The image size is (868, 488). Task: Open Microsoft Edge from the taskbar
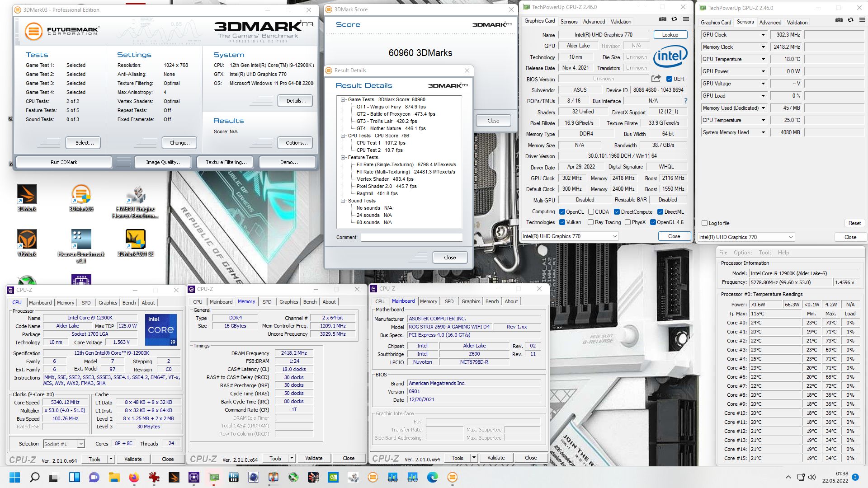pyautogui.click(x=432, y=477)
